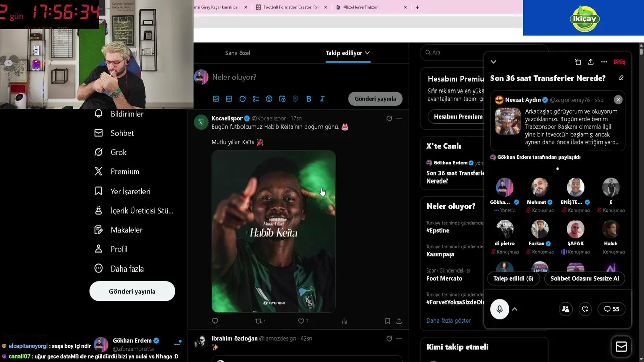Open the emoji picker in composer

coord(269,99)
